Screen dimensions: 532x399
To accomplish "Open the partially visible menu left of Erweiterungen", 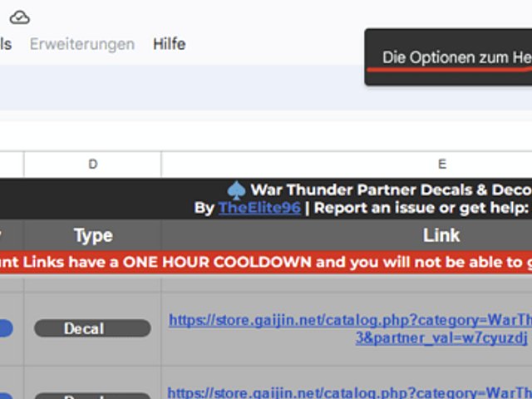I will click(6, 44).
